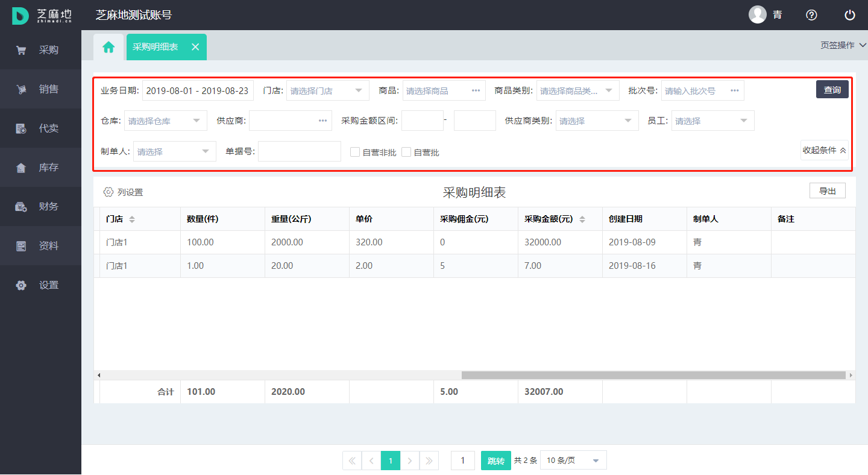
Task: Open the 门店 dropdown
Action: point(328,90)
